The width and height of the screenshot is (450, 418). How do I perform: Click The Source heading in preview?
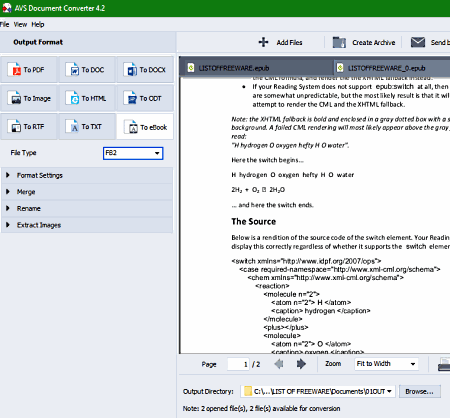coord(254,222)
